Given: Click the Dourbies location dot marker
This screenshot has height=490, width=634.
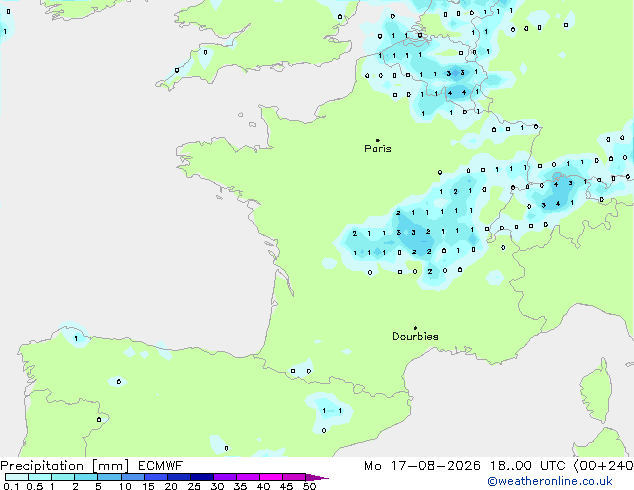Looking at the screenshot, I should (415, 328).
